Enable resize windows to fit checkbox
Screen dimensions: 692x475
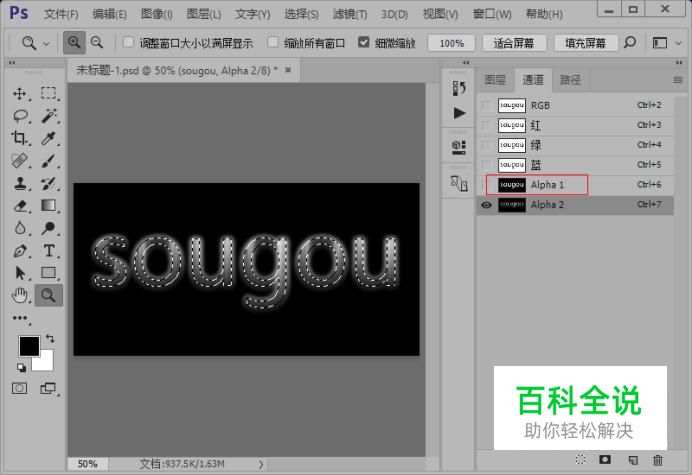pyautogui.click(x=128, y=42)
